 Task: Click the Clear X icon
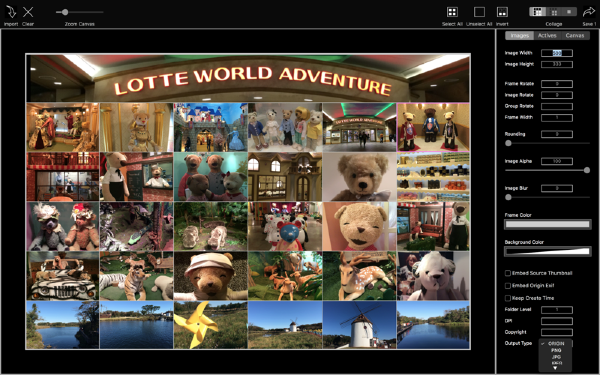[x=28, y=12]
